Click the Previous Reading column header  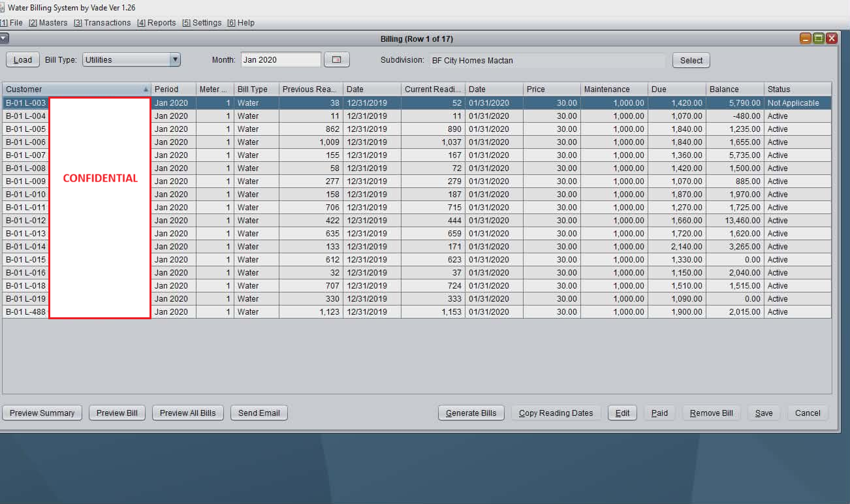click(311, 89)
